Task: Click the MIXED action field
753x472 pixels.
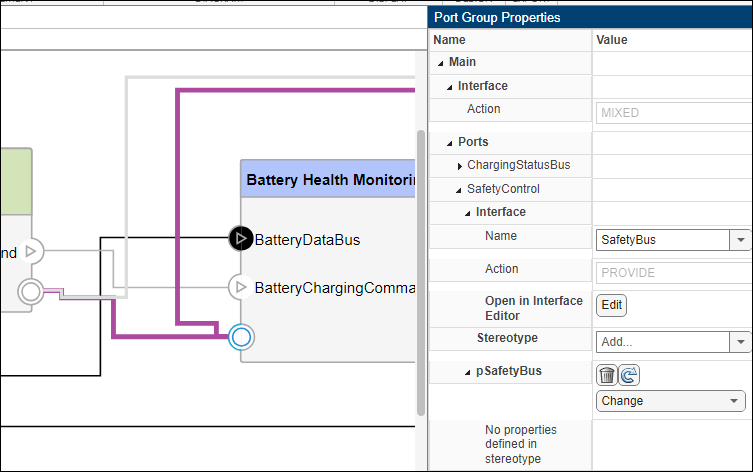Action: point(672,113)
